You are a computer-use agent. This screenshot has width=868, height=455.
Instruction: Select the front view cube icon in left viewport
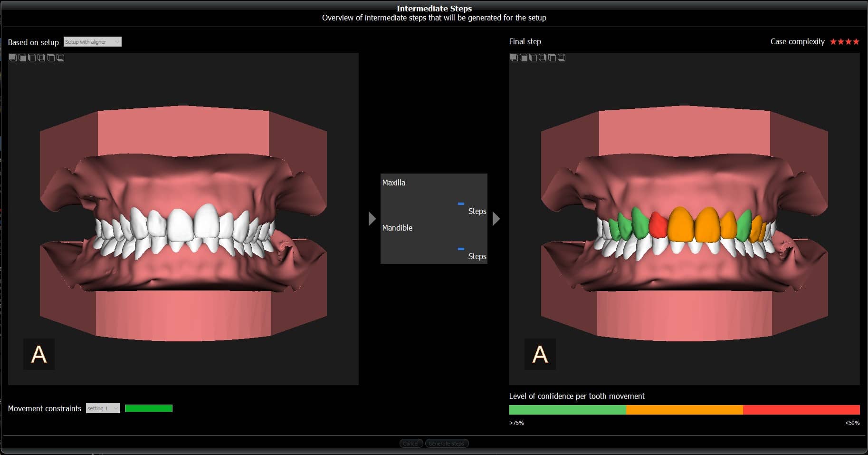coord(13,58)
